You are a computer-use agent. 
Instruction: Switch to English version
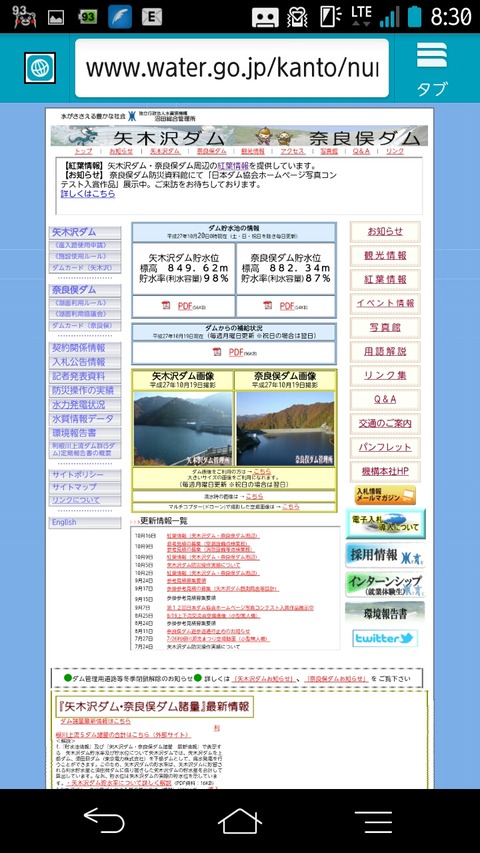click(x=85, y=522)
